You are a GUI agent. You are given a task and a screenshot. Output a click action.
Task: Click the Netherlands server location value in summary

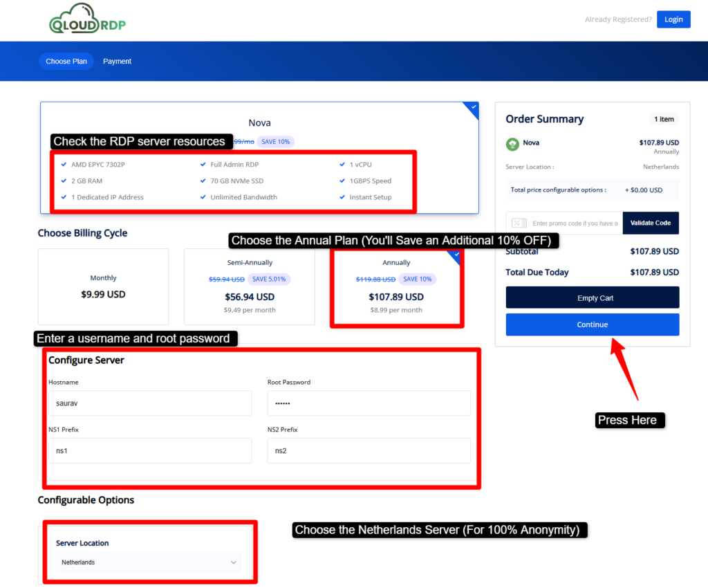click(661, 167)
